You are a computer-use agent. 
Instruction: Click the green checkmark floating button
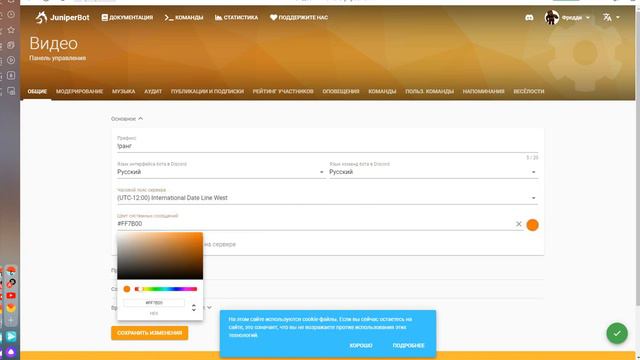[617, 333]
